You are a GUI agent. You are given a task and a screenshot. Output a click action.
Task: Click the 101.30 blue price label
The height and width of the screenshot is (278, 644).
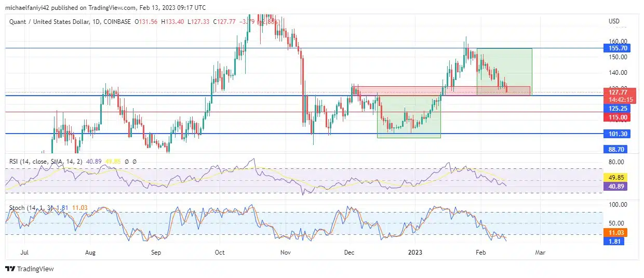tap(615, 134)
